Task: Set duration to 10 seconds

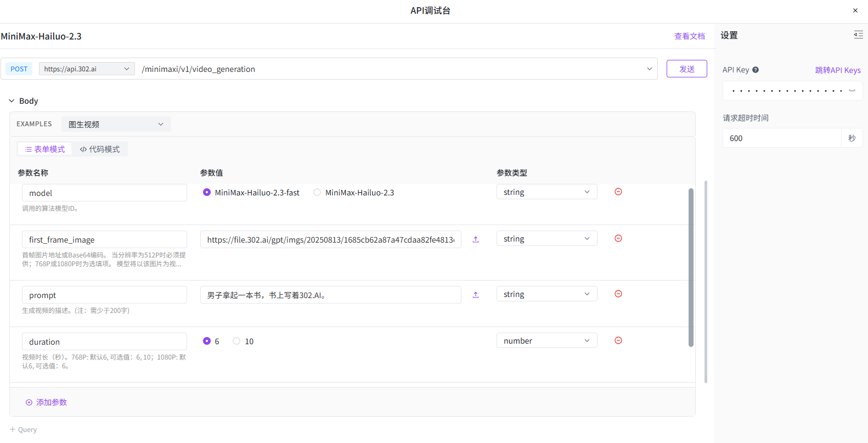Action: [x=236, y=341]
